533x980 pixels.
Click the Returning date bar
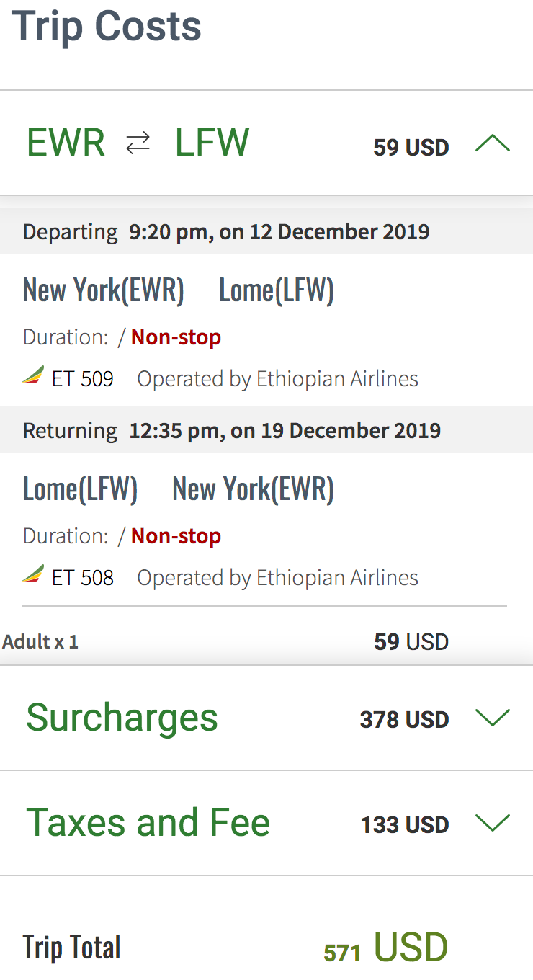[x=266, y=430]
